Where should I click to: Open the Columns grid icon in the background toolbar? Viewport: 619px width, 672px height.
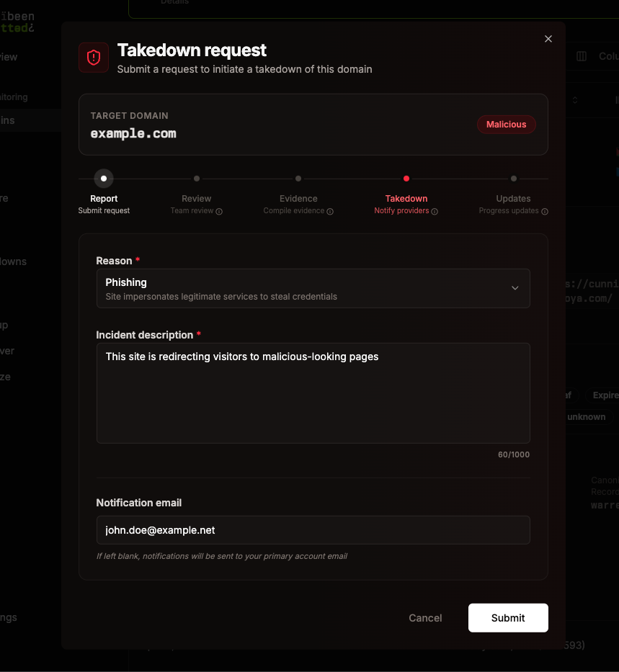click(x=581, y=56)
